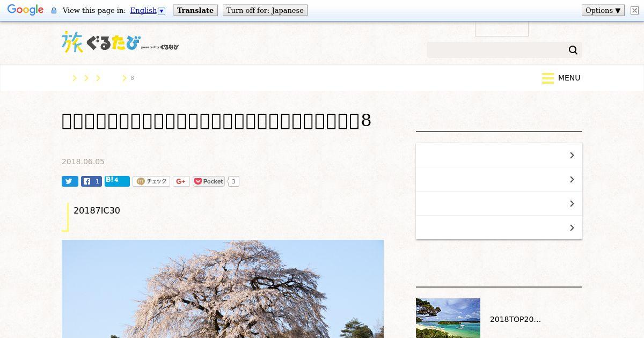Expand the third sidebar list row
Viewport: 644px width, 338px height.
coord(499,203)
